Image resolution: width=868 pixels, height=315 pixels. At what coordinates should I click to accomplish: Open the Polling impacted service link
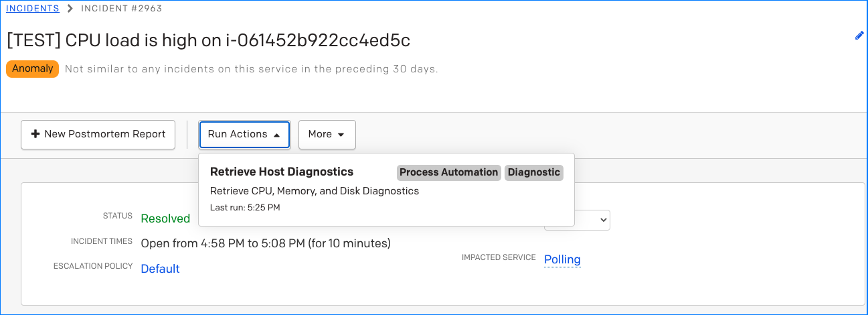[x=562, y=259]
